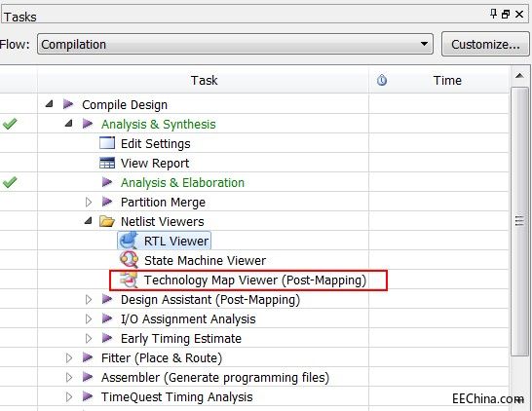
Task: Click the Edit Settings window icon
Action: pos(107,143)
